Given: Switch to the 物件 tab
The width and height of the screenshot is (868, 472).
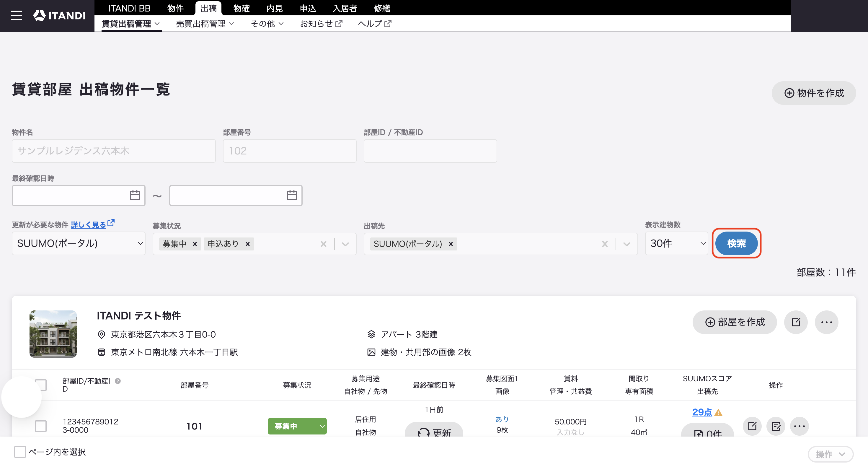Looking at the screenshot, I should coord(175,8).
